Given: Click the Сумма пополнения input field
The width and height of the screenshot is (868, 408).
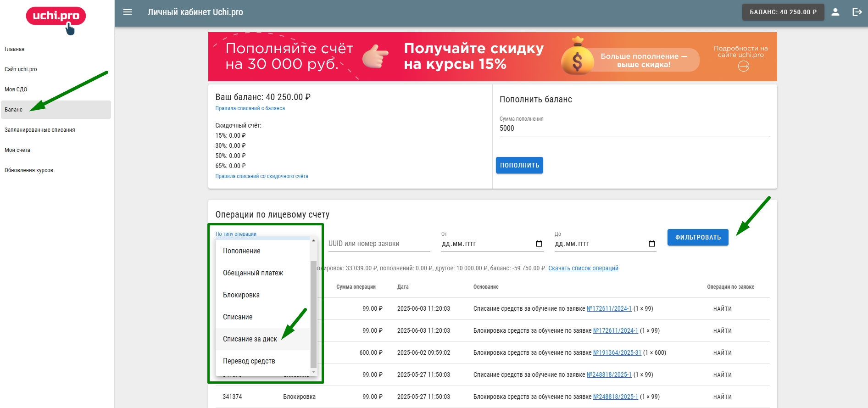Looking at the screenshot, I should pyautogui.click(x=634, y=129).
